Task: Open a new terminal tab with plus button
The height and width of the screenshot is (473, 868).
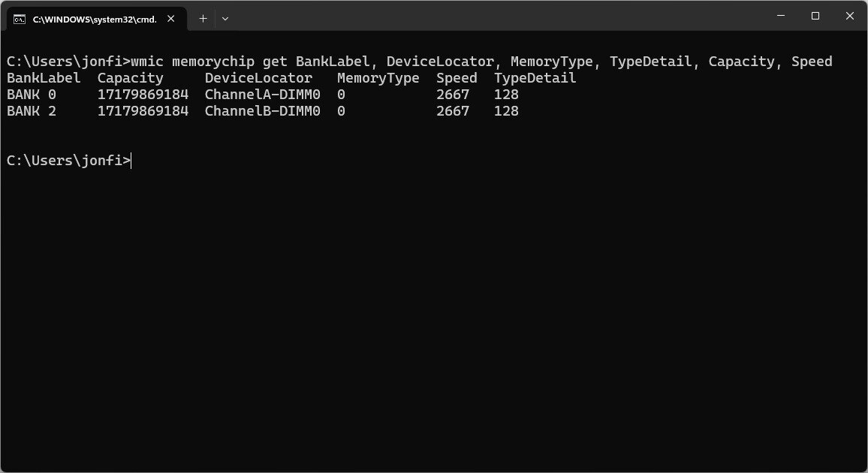Action: tap(202, 18)
